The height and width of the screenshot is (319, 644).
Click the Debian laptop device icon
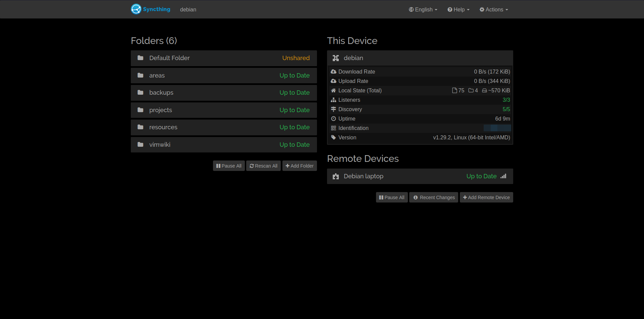336,176
